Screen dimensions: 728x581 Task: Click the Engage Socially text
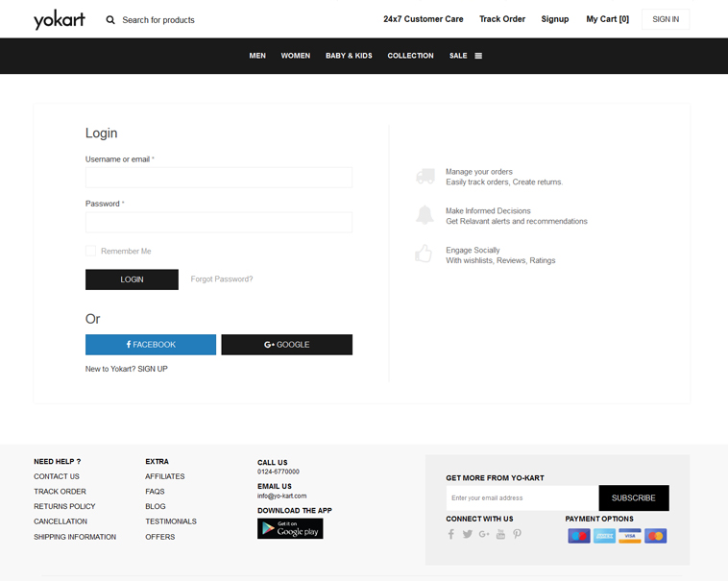click(473, 250)
